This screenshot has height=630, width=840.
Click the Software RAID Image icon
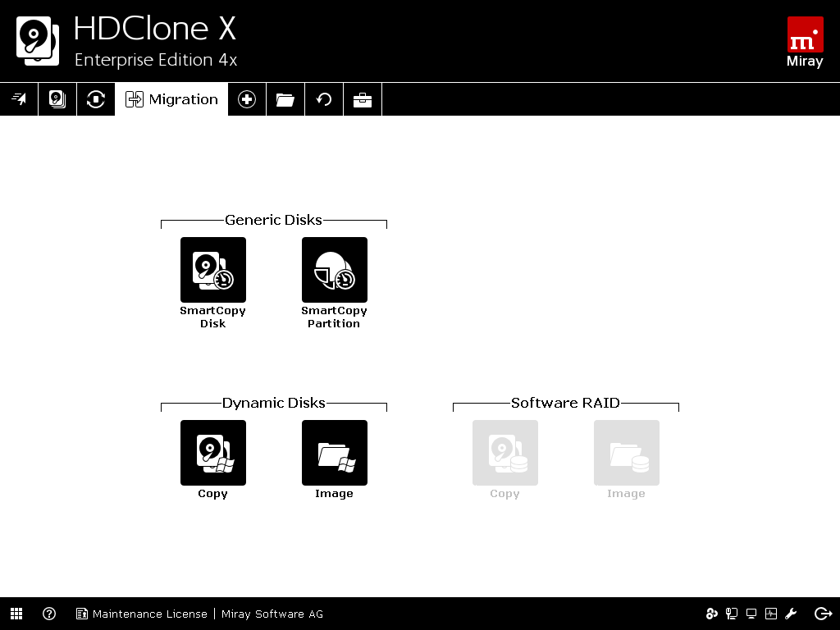(x=627, y=453)
